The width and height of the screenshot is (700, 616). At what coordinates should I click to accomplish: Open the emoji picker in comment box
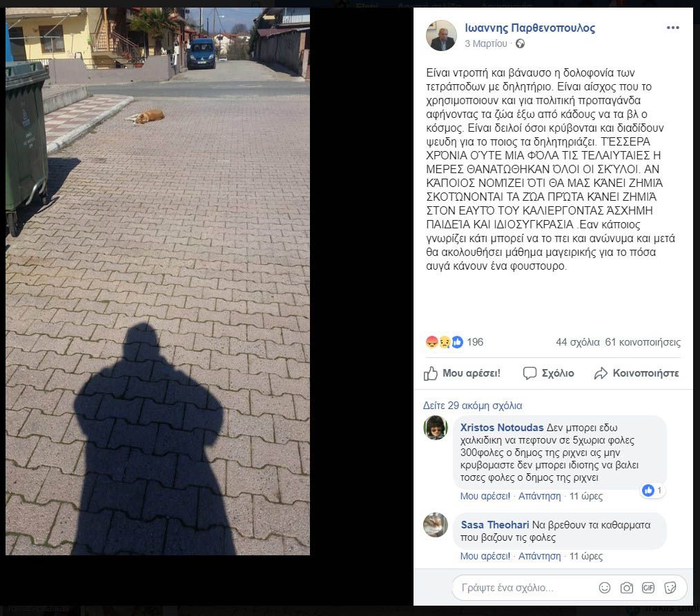605,588
